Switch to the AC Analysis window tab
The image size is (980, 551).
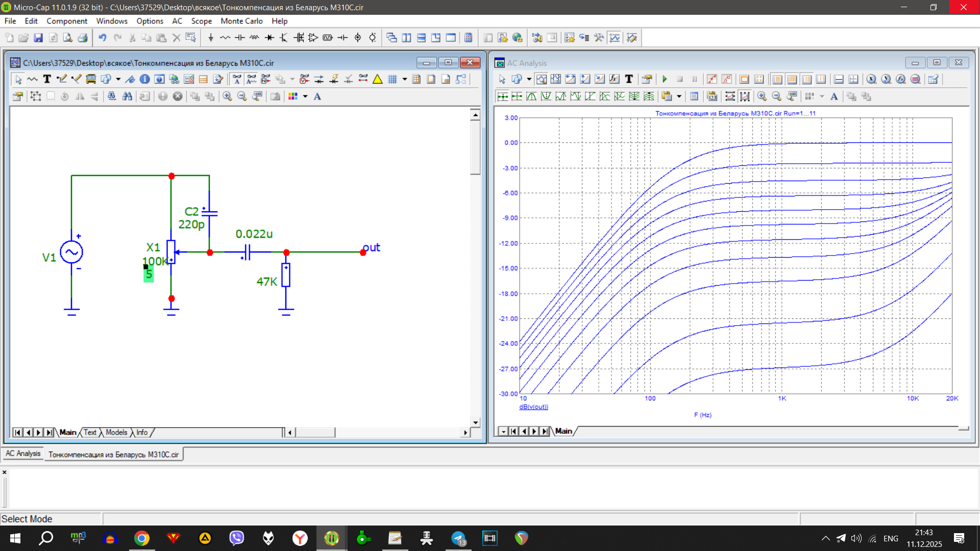[23, 454]
